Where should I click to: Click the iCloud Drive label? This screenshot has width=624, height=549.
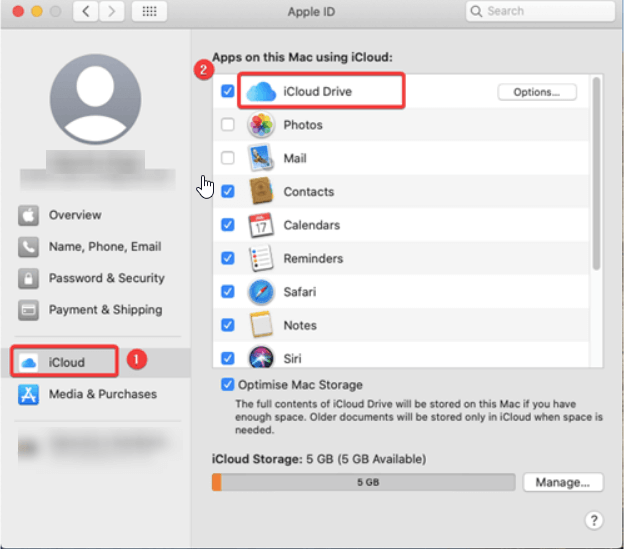pos(318,92)
